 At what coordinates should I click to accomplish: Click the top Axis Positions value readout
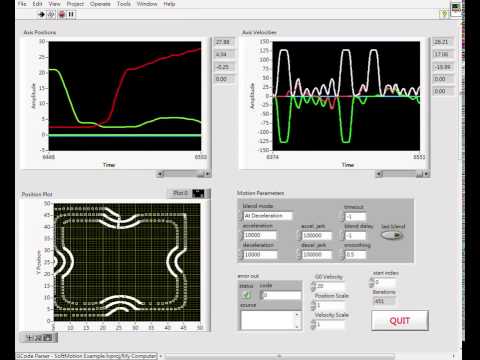point(224,42)
